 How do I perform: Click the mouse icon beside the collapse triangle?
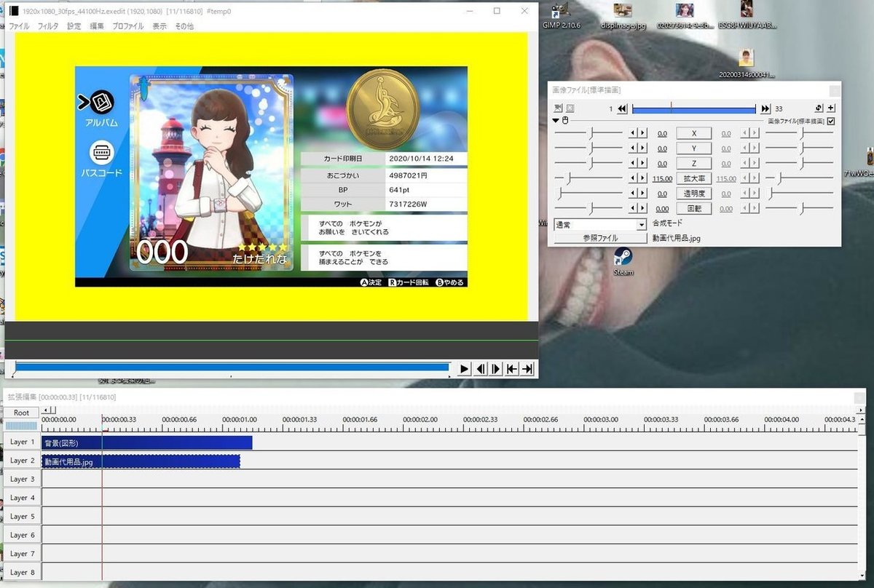(x=564, y=121)
